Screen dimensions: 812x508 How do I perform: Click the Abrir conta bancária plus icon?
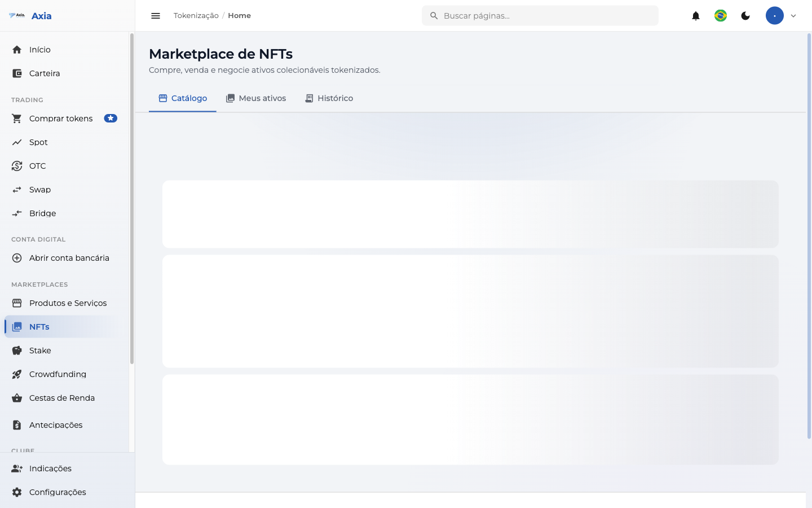click(x=17, y=258)
